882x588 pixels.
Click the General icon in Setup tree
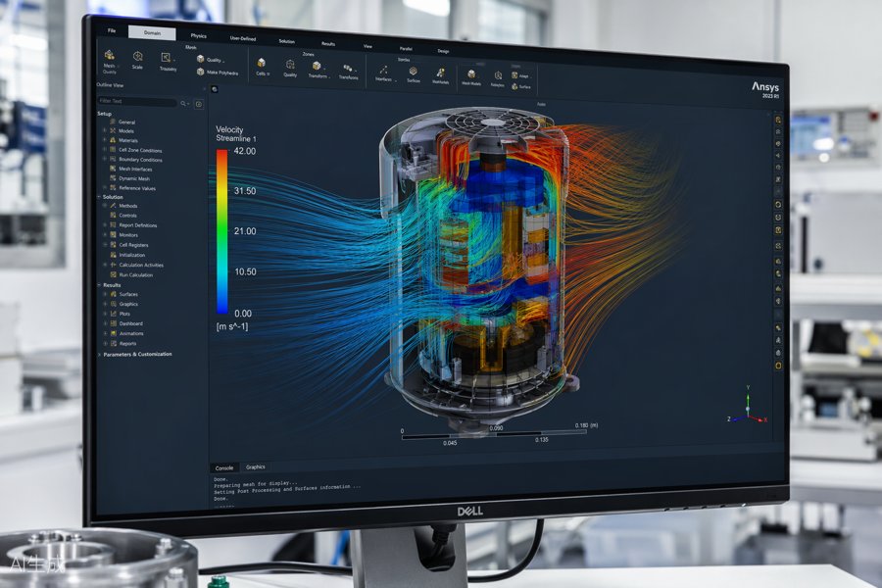[113, 122]
